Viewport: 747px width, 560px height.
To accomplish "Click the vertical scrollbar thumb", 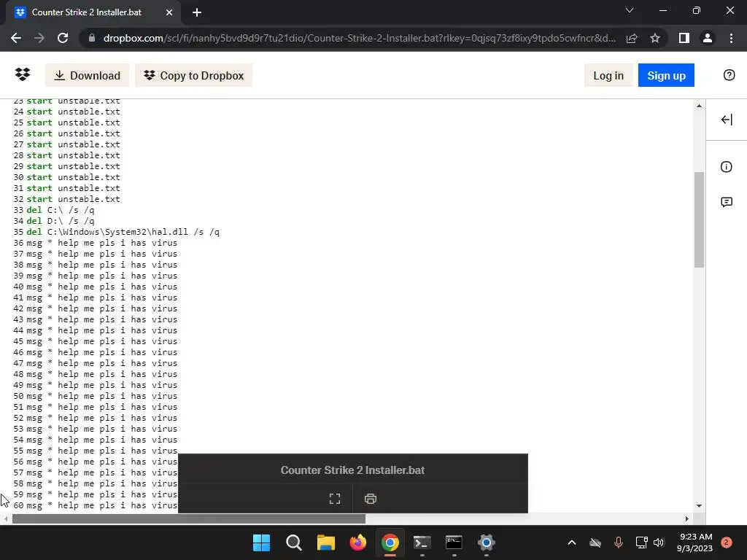I will (699, 219).
